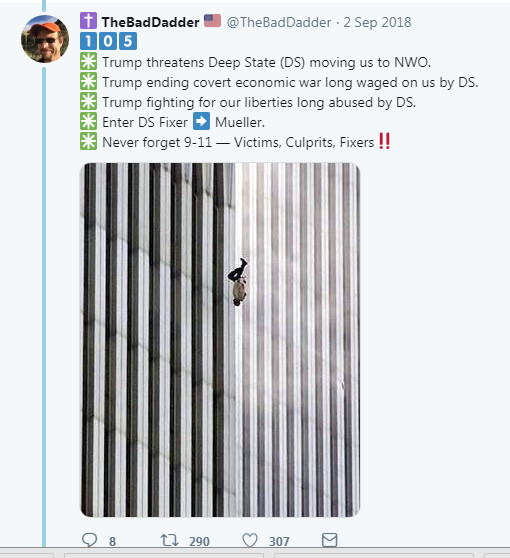Open the @TheBadDadder handle link
Screen dimensions: 510x558
pos(279,22)
